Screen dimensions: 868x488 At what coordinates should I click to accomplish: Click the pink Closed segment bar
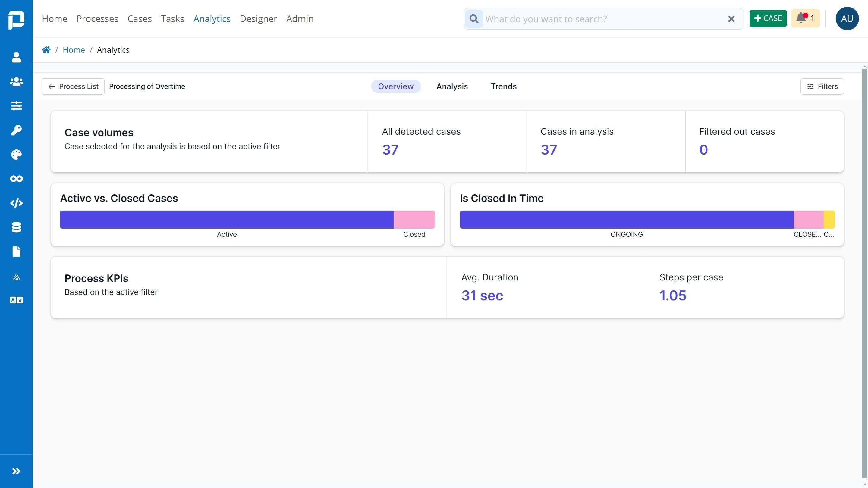[x=414, y=220]
